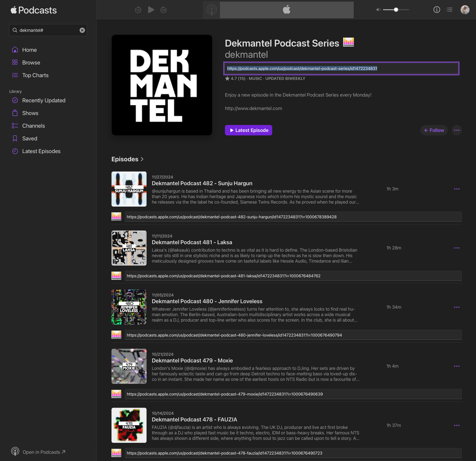Open more options for episode 482

tap(457, 189)
